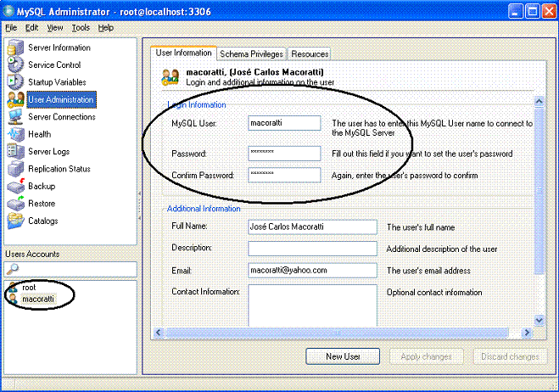
Task: Select Health label in sidebar
Action: (40, 134)
